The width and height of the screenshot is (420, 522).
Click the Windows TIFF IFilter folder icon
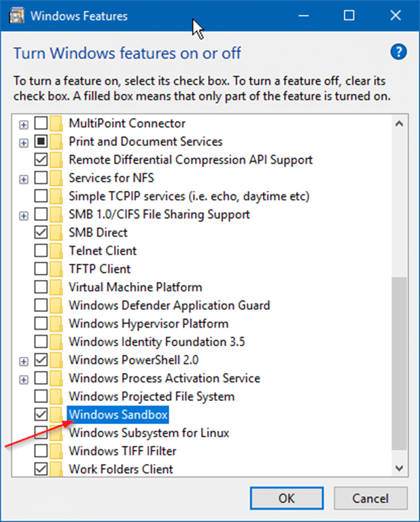[56, 451]
